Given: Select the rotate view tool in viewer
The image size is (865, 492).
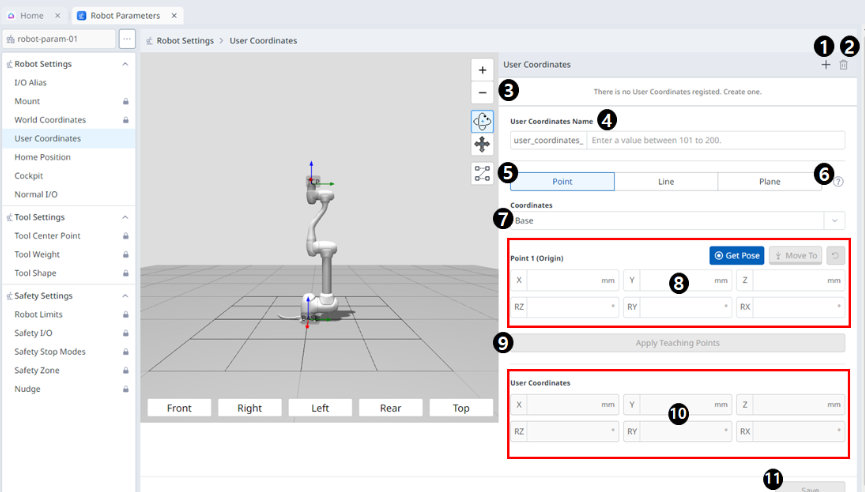Looking at the screenshot, I should [x=482, y=121].
